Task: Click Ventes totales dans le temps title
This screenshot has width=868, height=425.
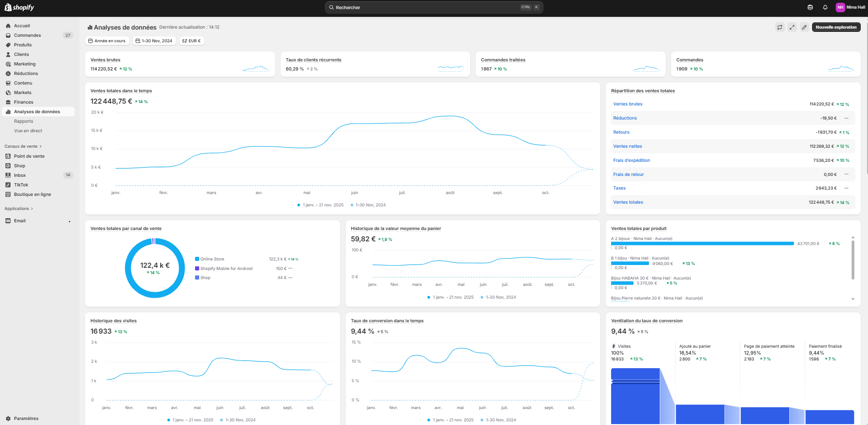Action: point(121,91)
